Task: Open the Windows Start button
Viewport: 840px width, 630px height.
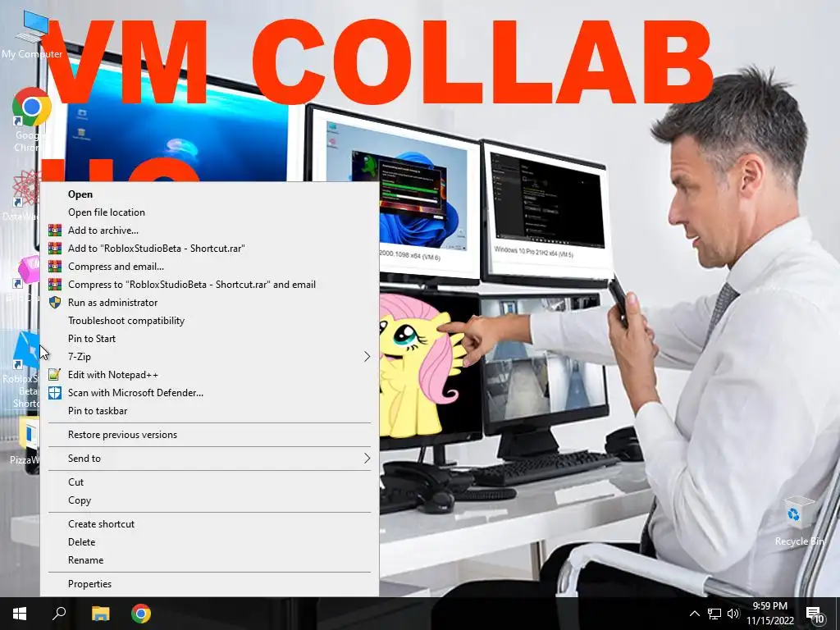Action: (20, 614)
